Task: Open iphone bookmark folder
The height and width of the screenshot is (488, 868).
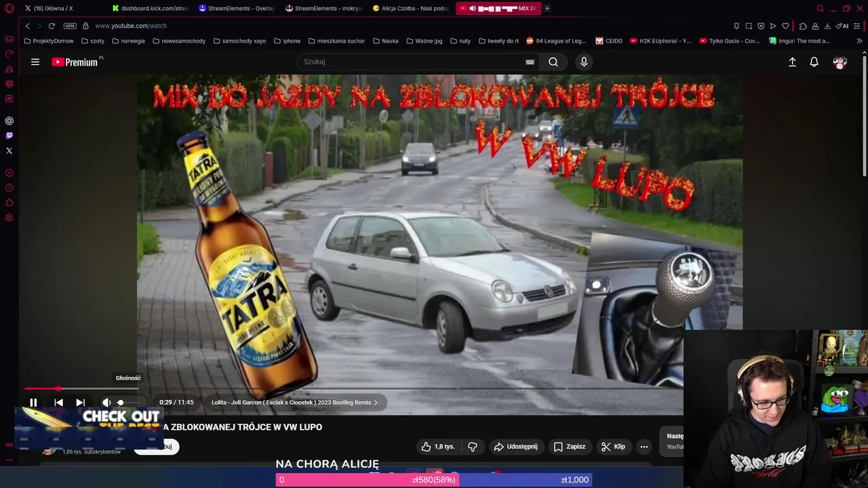Action: pyautogui.click(x=288, y=41)
